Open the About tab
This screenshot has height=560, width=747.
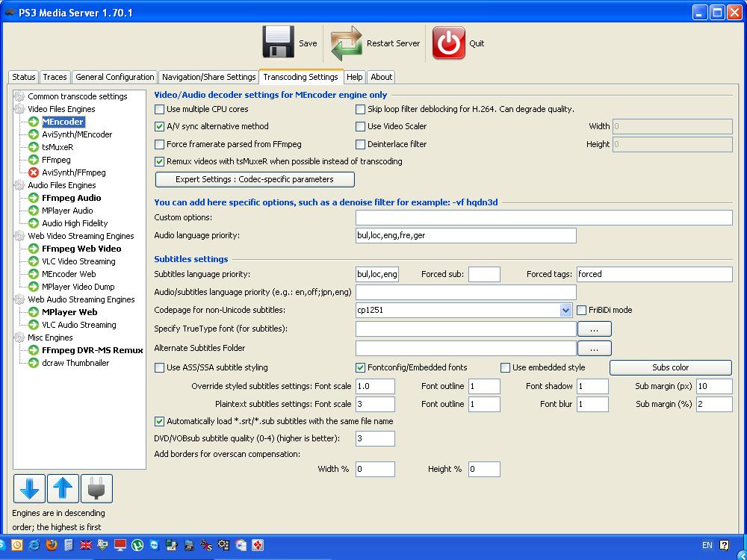point(382,77)
